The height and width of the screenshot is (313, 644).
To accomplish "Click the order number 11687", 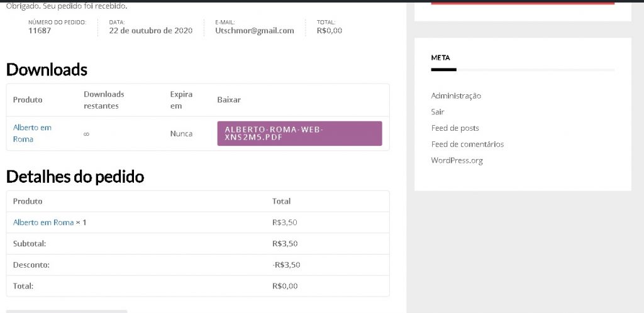I will 40,30.
